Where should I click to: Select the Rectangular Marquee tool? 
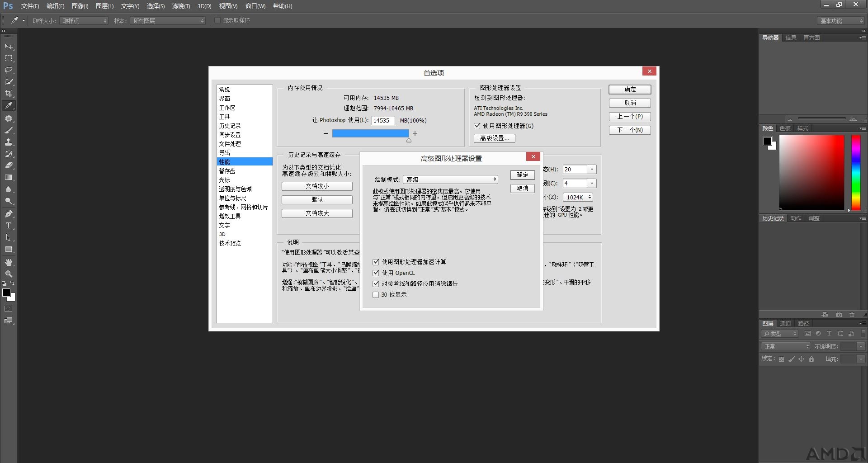pos(9,58)
